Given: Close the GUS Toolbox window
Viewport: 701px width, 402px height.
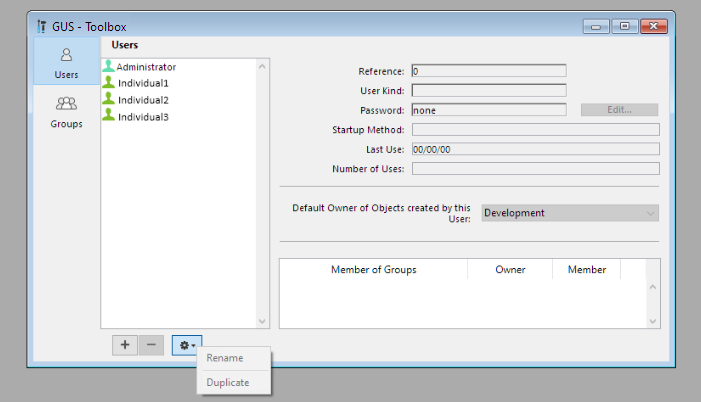Looking at the screenshot, I should [x=654, y=26].
